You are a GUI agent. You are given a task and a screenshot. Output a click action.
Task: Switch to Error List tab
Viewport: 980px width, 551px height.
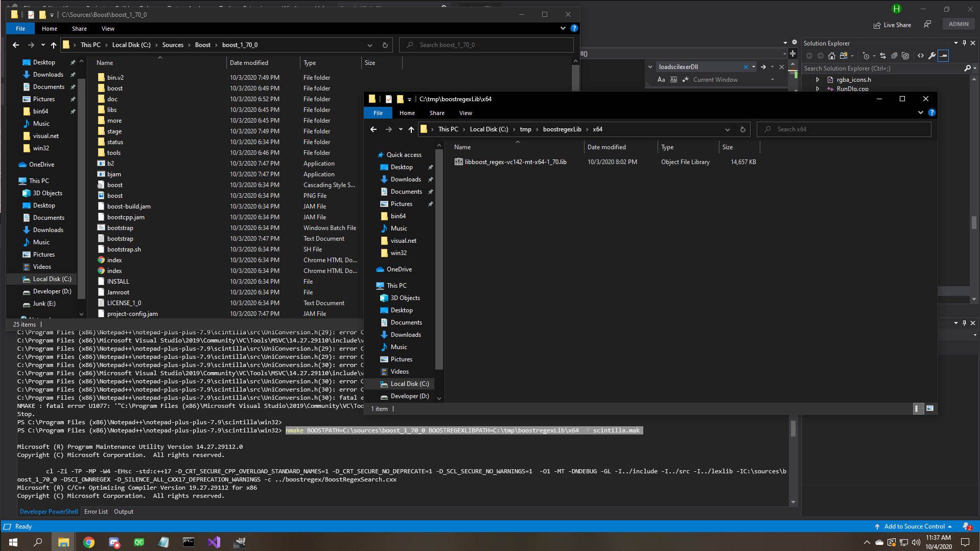tap(96, 512)
